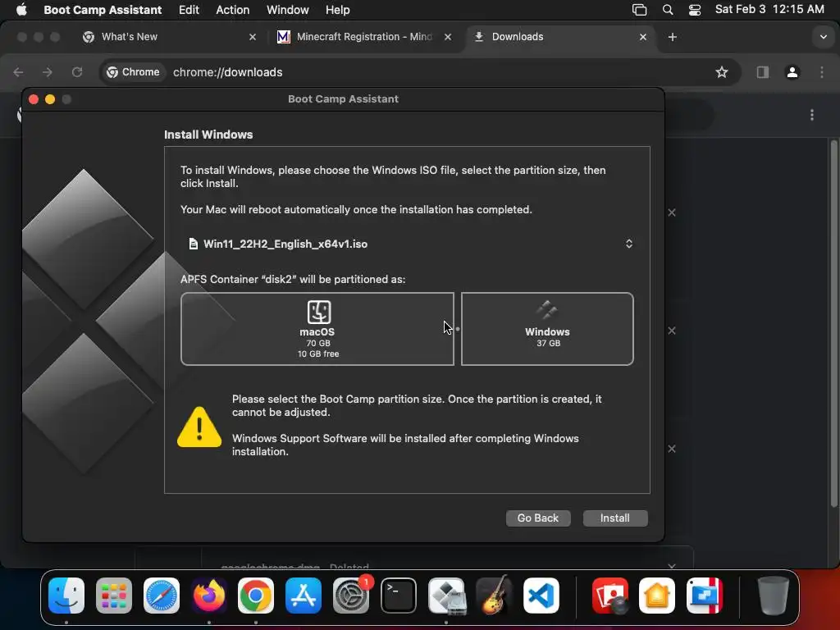Switch to the Downloads tab
The image size is (840, 630).
point(559,37)
